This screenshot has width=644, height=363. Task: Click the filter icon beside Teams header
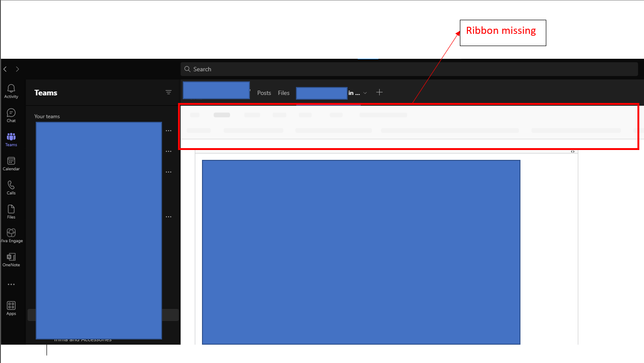point(169,93)
